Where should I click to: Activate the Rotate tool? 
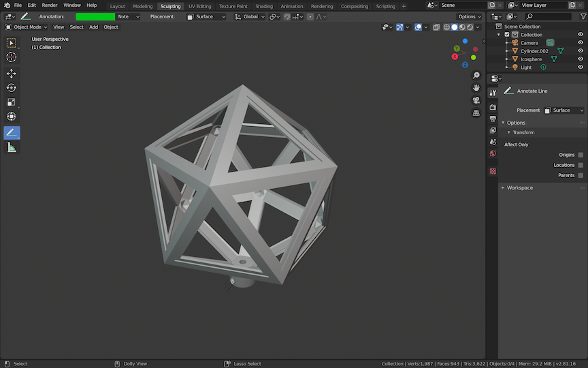[12, 88]
